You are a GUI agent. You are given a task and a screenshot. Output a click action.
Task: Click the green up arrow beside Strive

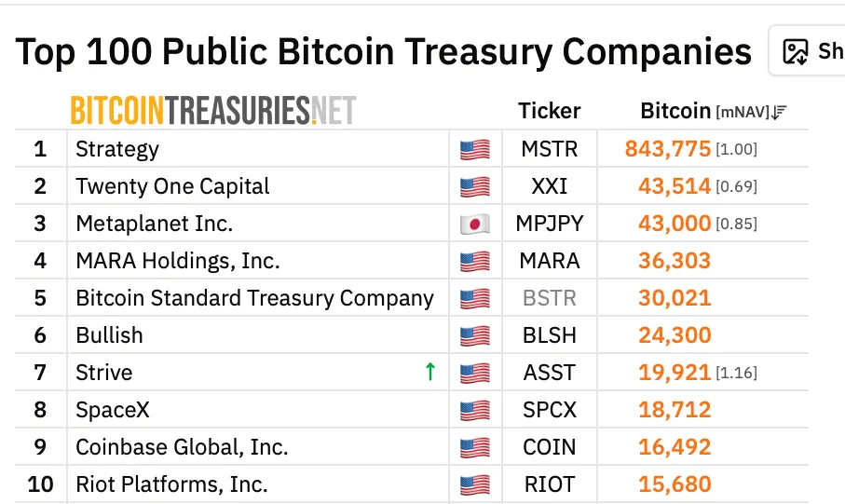pyautogui.click(x=430, y=372)
